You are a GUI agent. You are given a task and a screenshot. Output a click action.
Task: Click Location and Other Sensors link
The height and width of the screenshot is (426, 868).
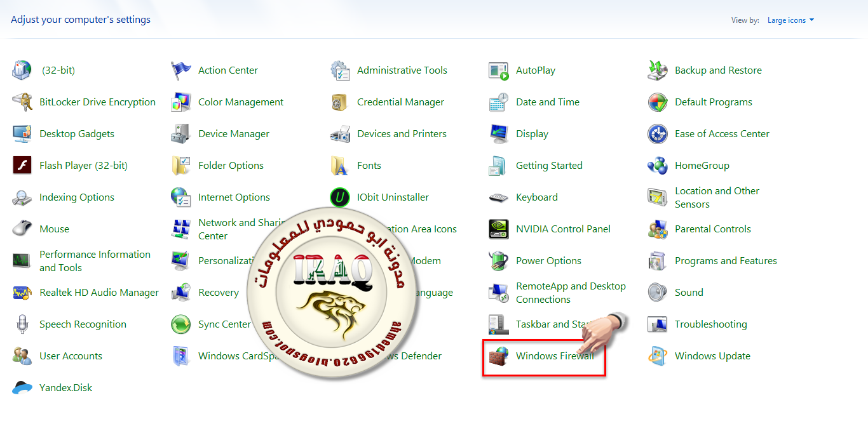[717, 197]
